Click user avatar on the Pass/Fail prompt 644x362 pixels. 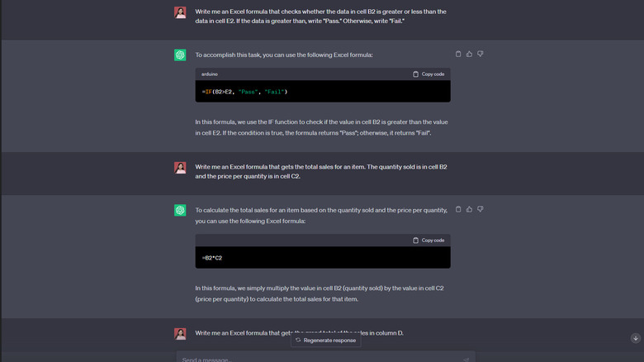click(x=180, y=12)
